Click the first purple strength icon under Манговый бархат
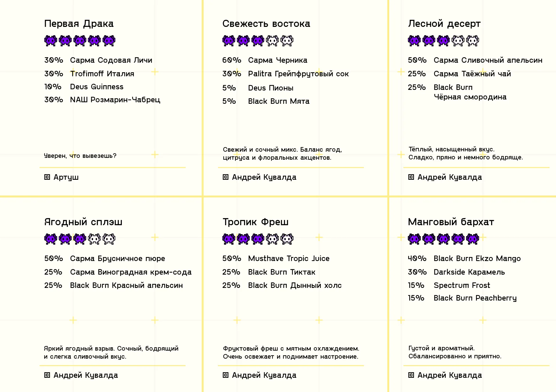The height and width of the screenshot is (392, 556). [414, 239]
